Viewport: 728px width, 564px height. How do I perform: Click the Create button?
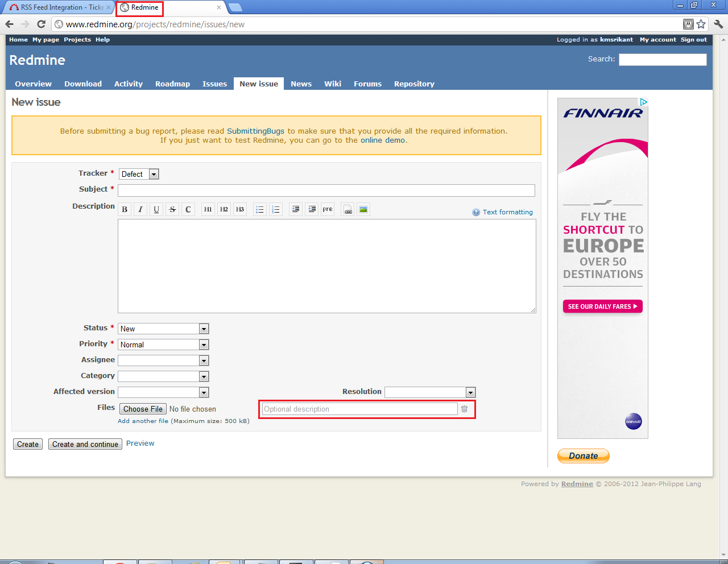coord(28,444)
